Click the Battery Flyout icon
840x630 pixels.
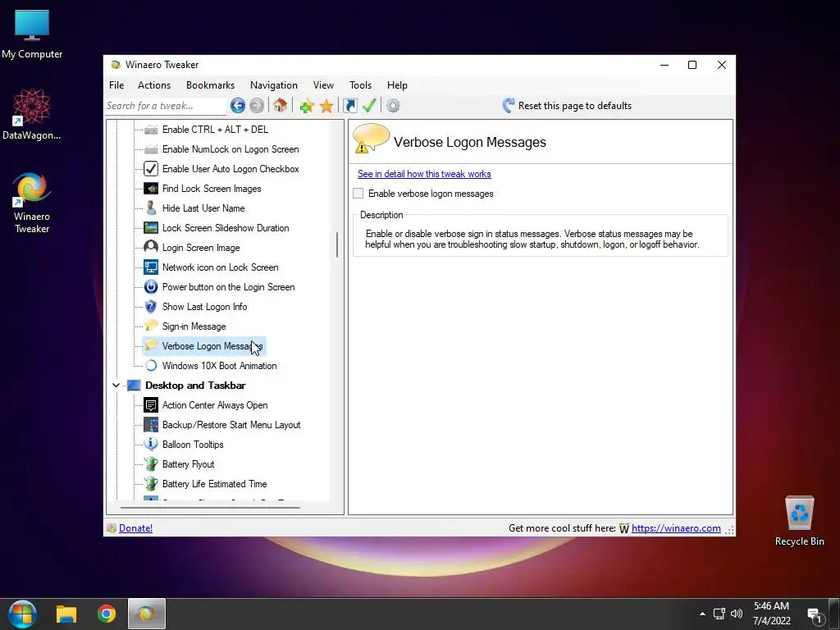click(151, 464)
